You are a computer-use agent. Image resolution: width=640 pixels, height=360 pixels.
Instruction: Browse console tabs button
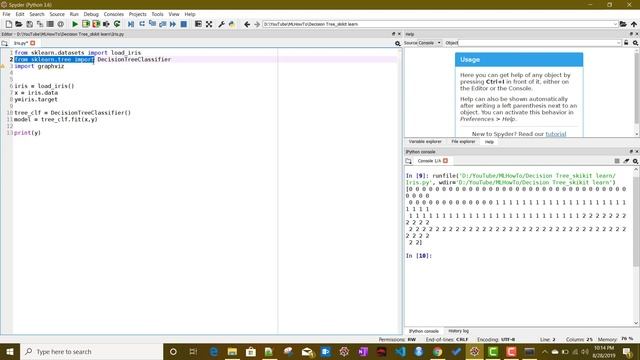409,161
